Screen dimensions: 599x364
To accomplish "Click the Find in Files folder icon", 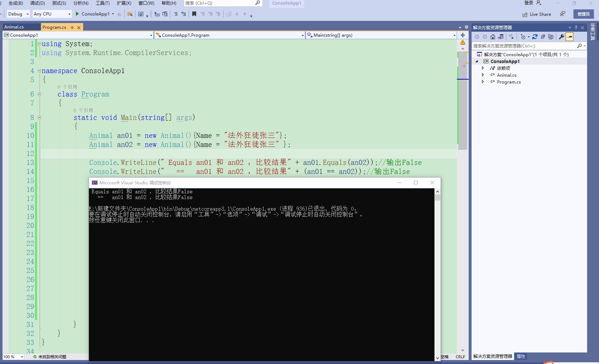I will tap(130, 14).
